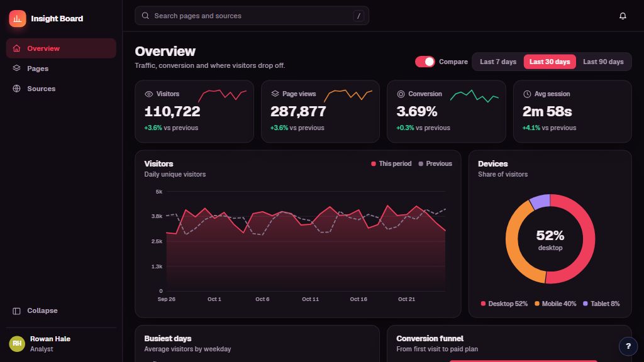Click the Sources globe icon
This screenshot has height=362, width=644.
[x=16, y=88]
